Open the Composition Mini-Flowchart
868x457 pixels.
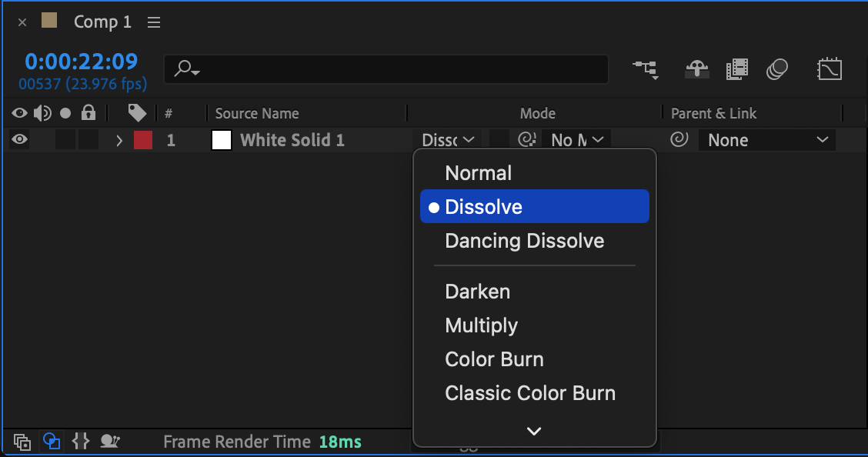click(645, 70)
